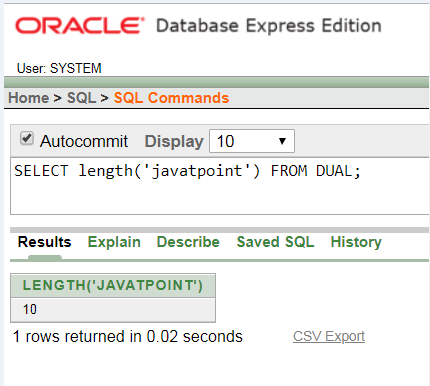The height and width of the screenshot is (386, 430).
Task: Click the User: SYSTEM label
Action: pyautogui.click(x=59, y=68)
